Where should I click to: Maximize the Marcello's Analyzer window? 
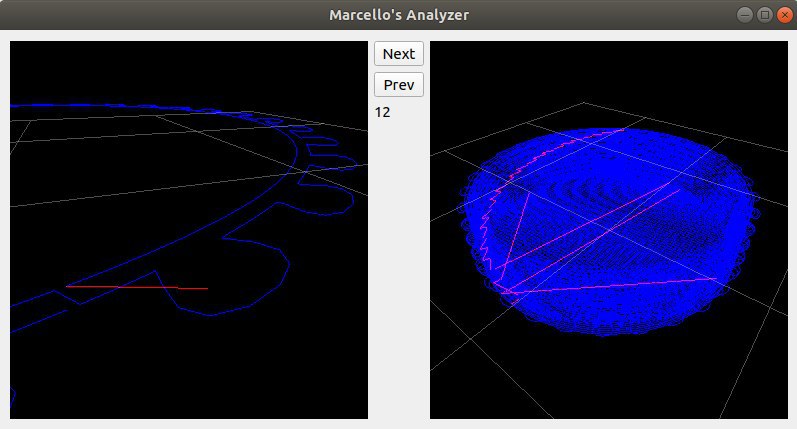764,15
